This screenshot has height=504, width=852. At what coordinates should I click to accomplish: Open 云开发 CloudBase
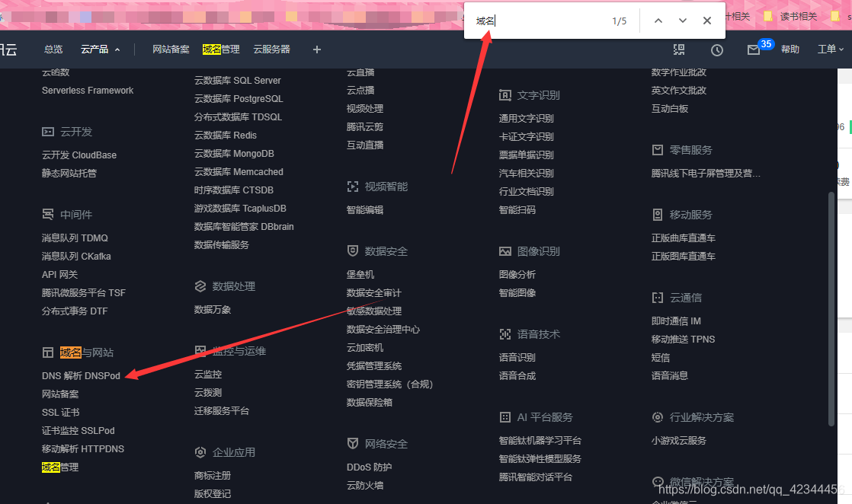[79, 155]
